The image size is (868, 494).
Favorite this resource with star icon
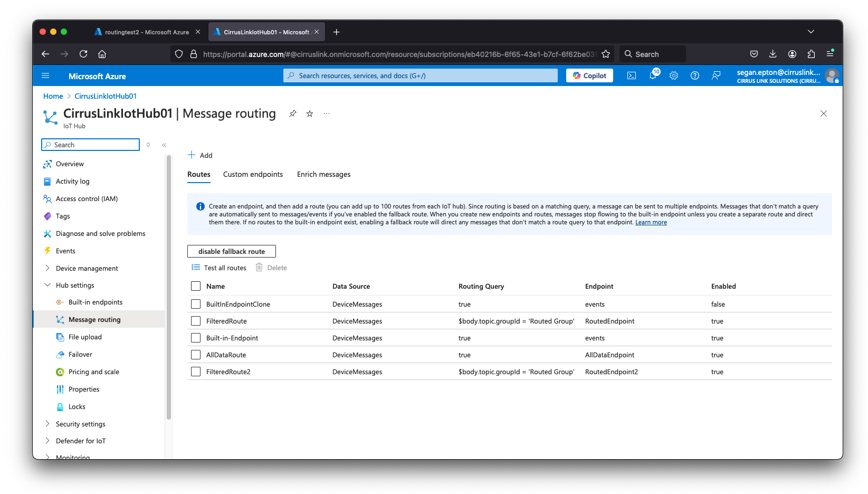click(310, 114)
